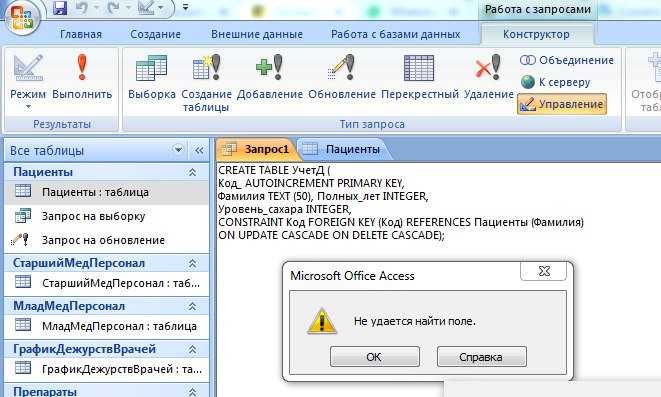This screenshot has height=397, width=661.
Task: Close the Microsoft Office Access dialog
Action: [x=544, y=271]
